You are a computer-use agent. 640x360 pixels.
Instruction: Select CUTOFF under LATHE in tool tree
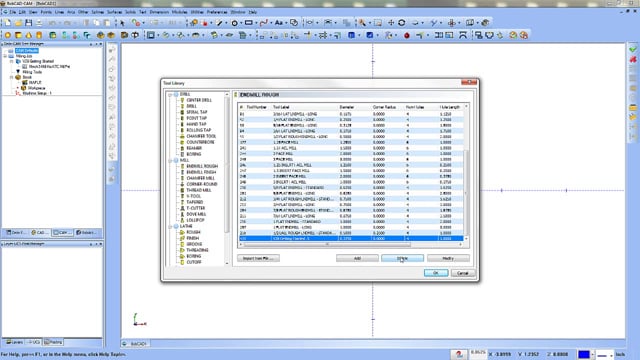(194, 262)
